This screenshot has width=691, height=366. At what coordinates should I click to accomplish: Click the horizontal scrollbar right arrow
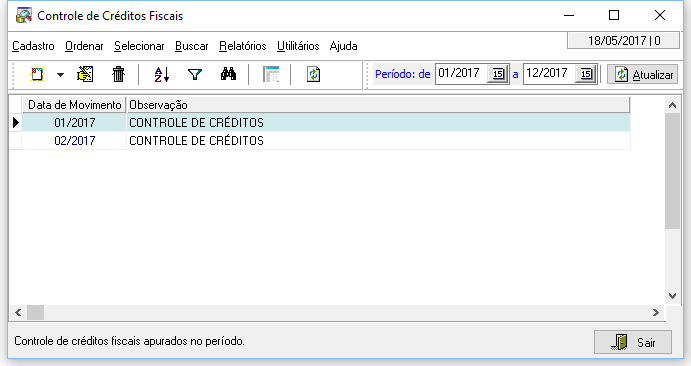(656, 313)
